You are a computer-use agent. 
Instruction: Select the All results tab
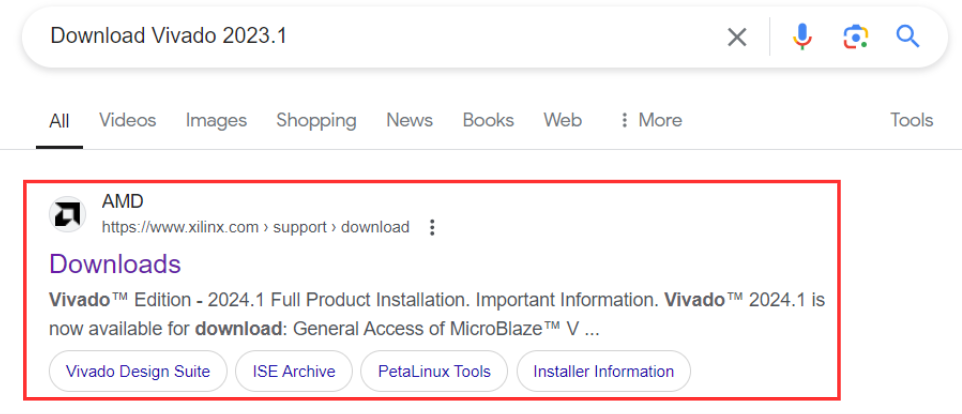tap(59, 121)
